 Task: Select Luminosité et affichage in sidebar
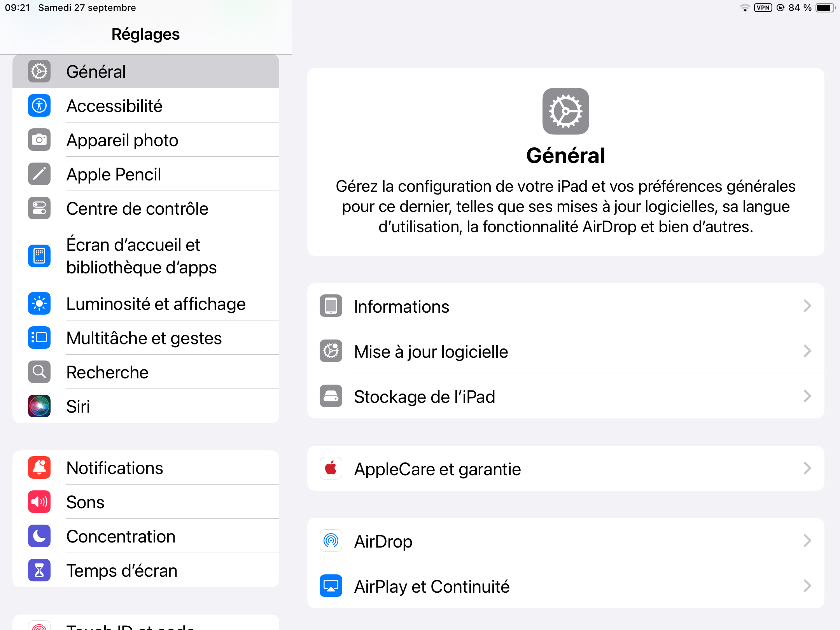(x=156, y=304)
